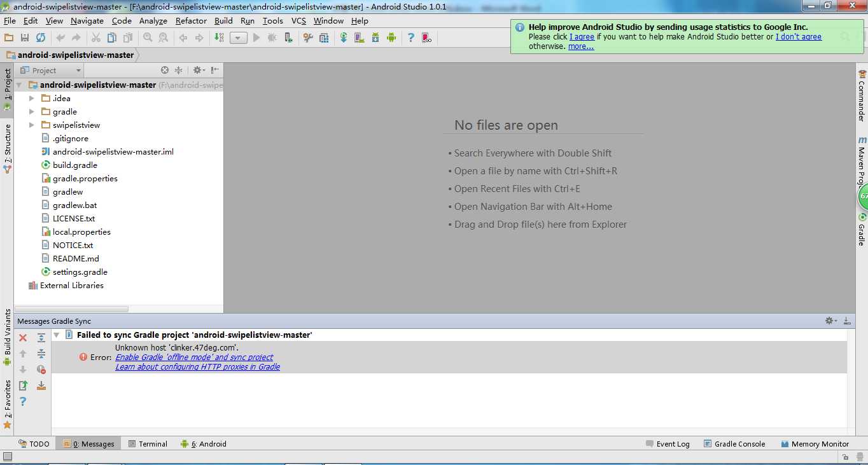Click the Attach debugger to process icon
This screenshot has height=465, width=868.
point(289,38)
